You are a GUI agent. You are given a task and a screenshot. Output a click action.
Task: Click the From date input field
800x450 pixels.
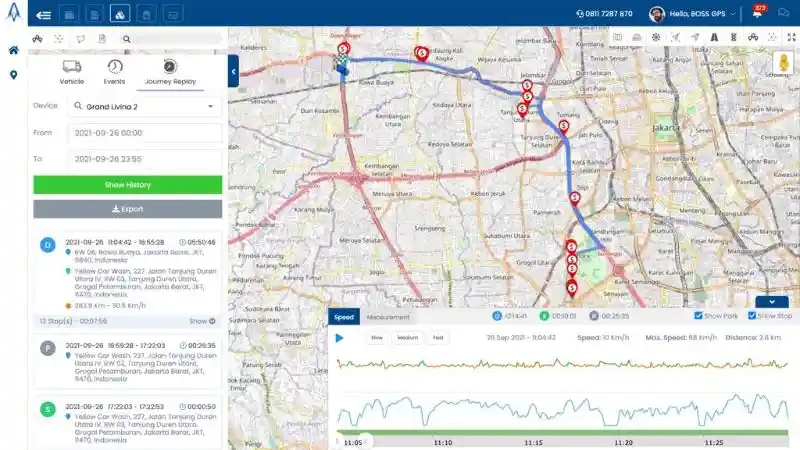pyautogui.click(x=145, y=132)
